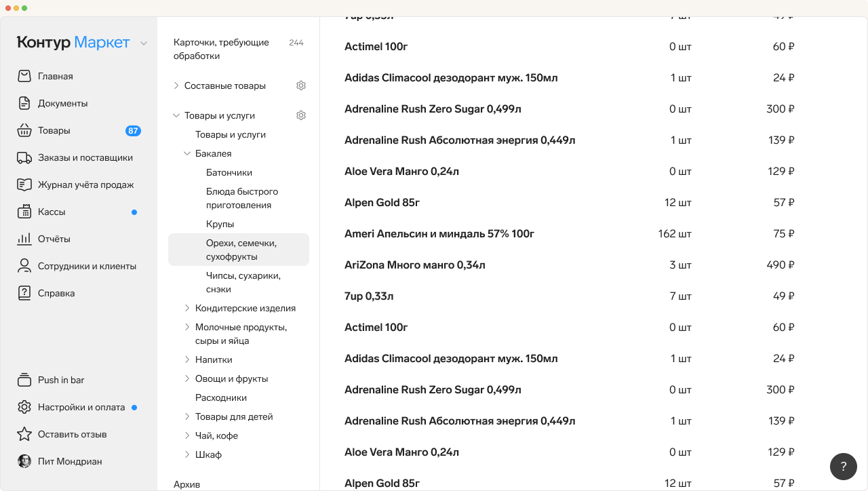Open Карточки, требующие обработки
The height and width of the screenshot is (491, 868).
[221, 49]
